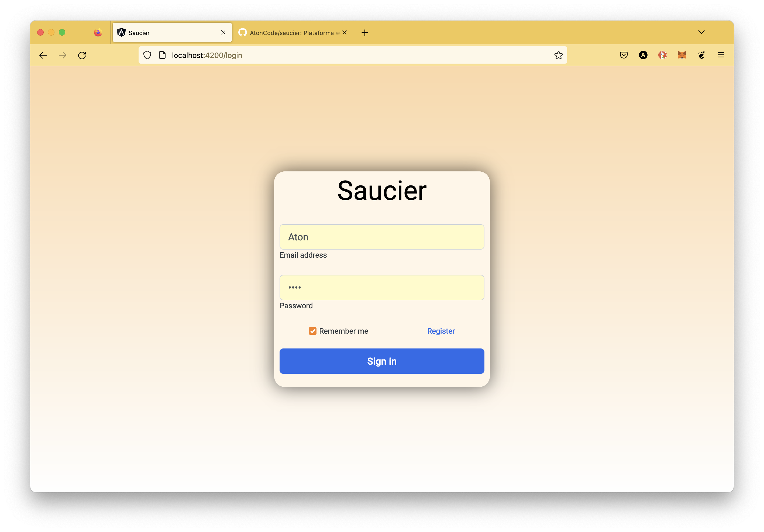764x532 pixels.
Task: Reload the current page
Action: click(82, 55)
